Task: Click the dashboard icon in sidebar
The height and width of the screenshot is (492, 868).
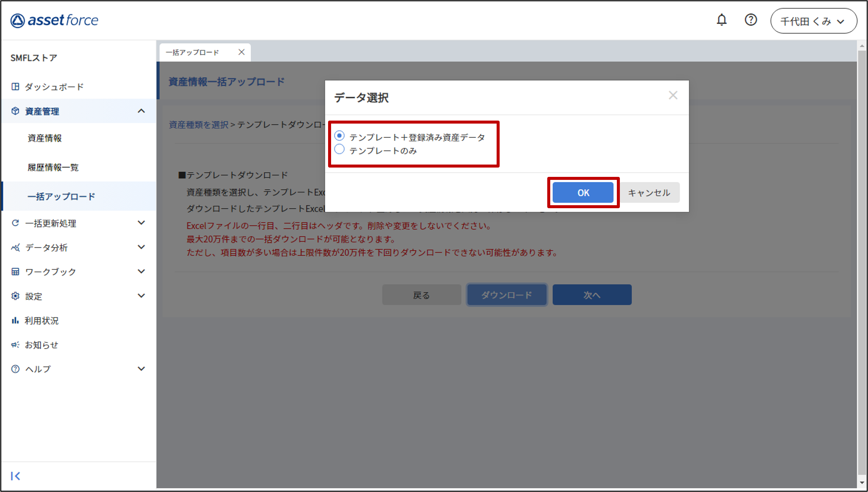Action: (15, 87)
